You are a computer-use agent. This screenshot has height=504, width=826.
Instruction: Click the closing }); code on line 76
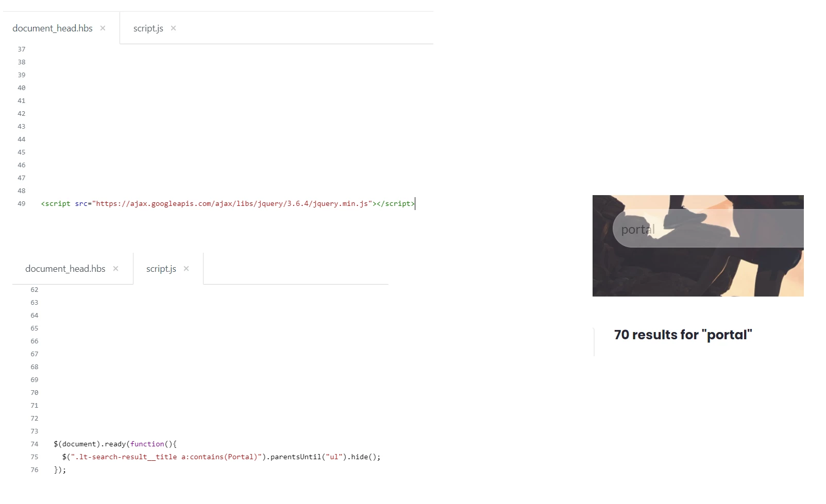coord(60,470)
